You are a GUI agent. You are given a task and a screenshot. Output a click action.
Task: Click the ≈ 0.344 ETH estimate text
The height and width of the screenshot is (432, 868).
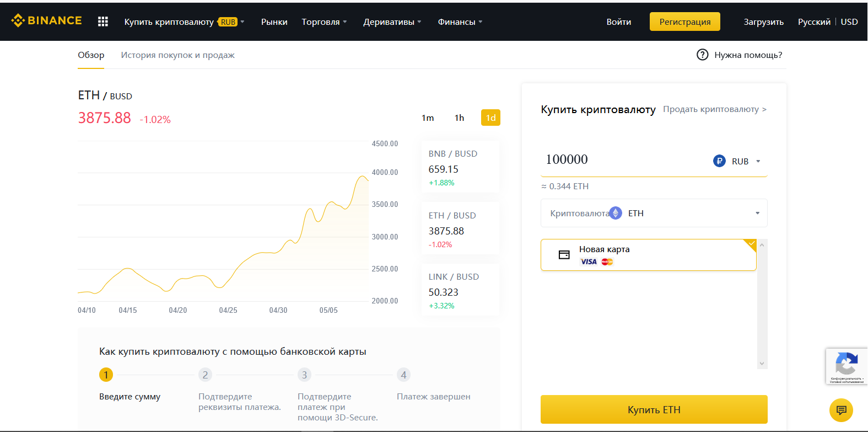[x=565, y=186]
